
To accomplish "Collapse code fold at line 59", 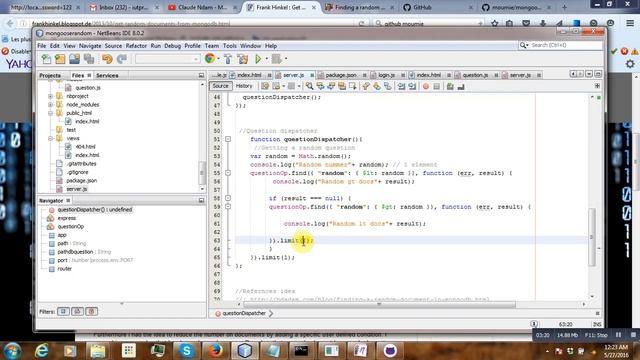I will click(x=228, y=207).
